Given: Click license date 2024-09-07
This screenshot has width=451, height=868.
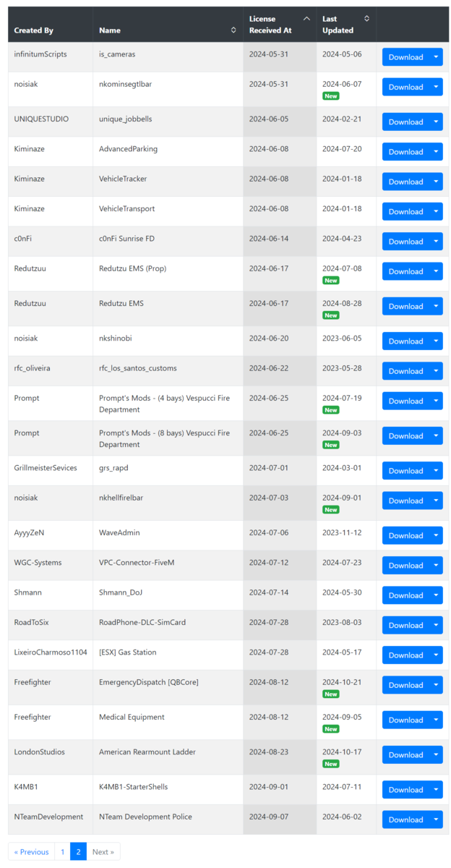Looking at the screenshot, I should pos(269,817).
